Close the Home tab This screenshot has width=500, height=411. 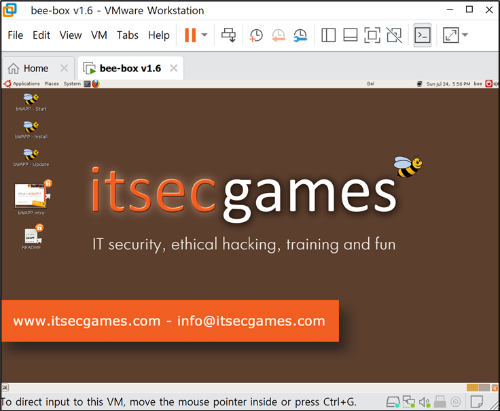click(x=64, y=68)
